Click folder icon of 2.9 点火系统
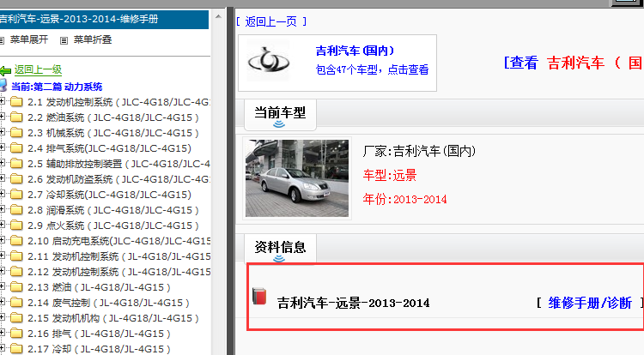The height and width of the screenshot is (355, 644). (16, 226)
